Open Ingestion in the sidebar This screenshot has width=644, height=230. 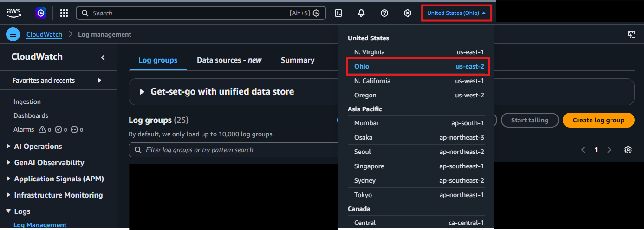pyautogui.click(x=27, y=102)
